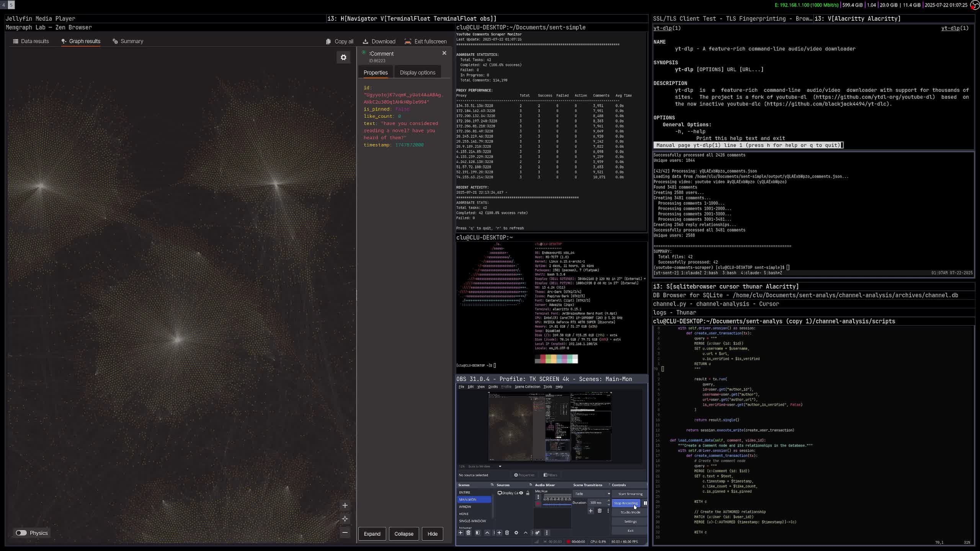Open OBS Settings button
This screenshot has width=980, height=551.
[630, 522]
